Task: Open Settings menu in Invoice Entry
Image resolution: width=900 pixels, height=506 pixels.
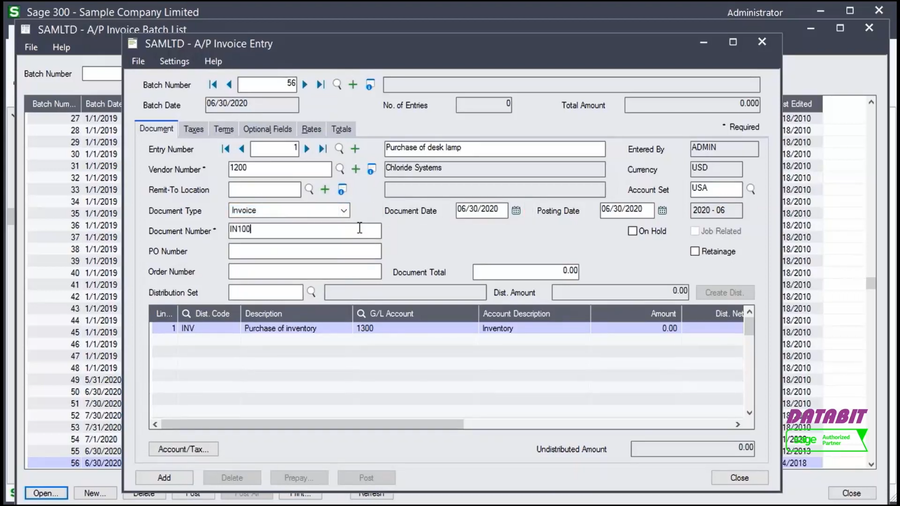Action: (174, 61)
